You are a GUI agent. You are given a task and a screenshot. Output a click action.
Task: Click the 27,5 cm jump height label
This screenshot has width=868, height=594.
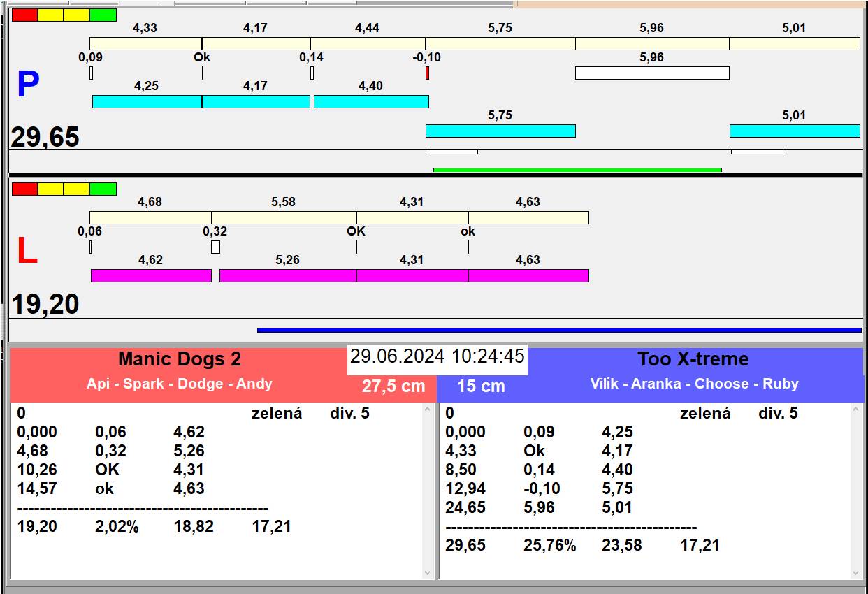click(x=393, y=386)
